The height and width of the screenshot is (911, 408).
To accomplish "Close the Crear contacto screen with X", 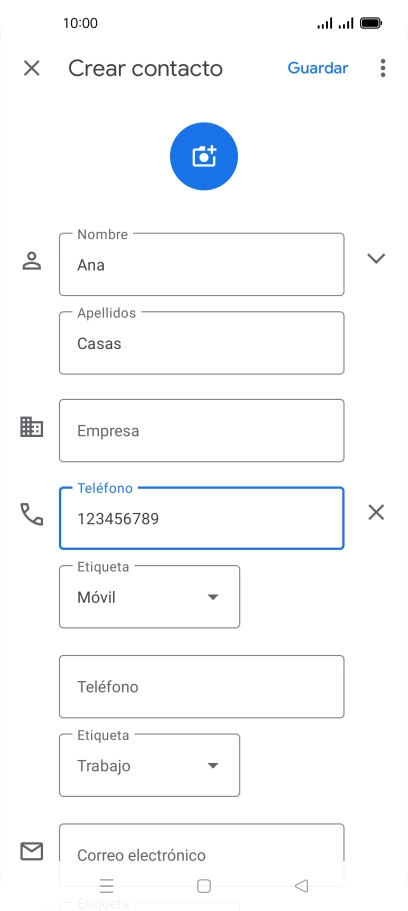I will click(31, 68).
